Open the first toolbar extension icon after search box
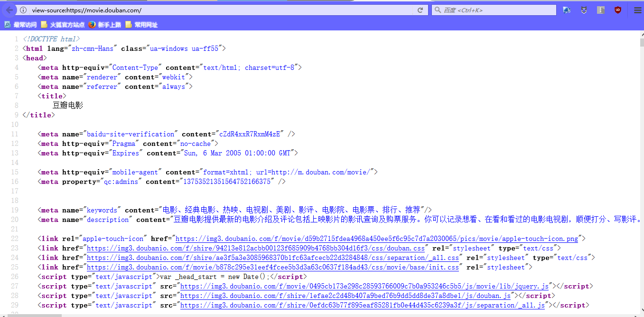Screen dimensions: 644x317 pos(567,10)
